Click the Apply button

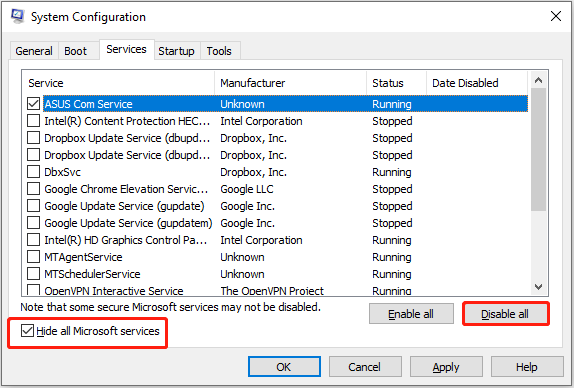click(446, 367)
